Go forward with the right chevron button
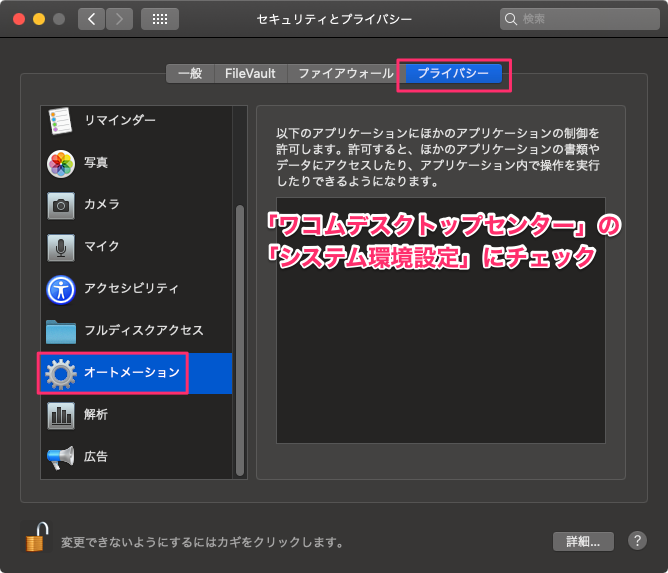 point(119,19)
